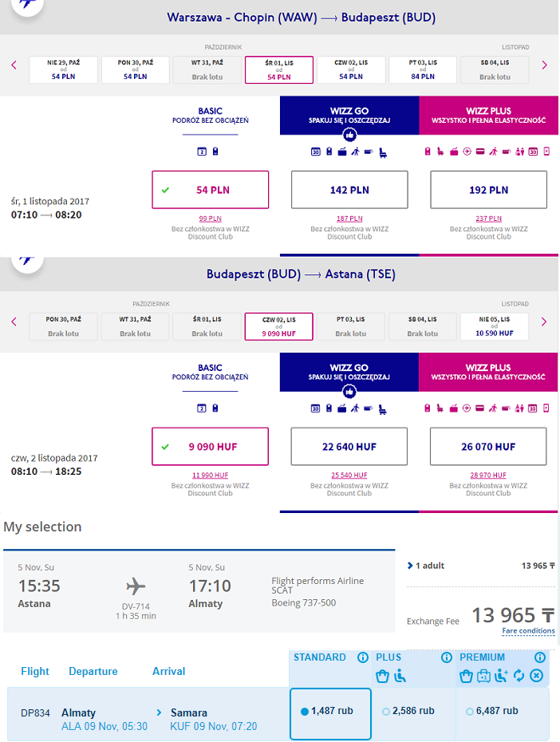Choose the 142 PLN WIZZ GO fare
560x742 pixels.
point(349,190)
